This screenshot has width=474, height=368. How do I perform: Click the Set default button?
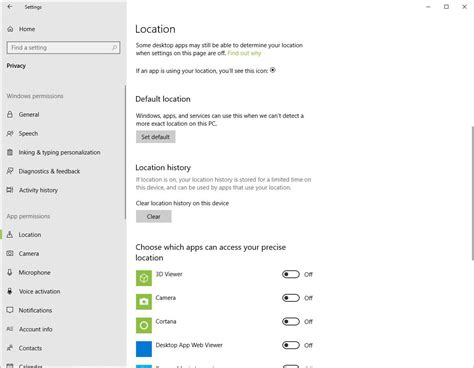point(156,137)
